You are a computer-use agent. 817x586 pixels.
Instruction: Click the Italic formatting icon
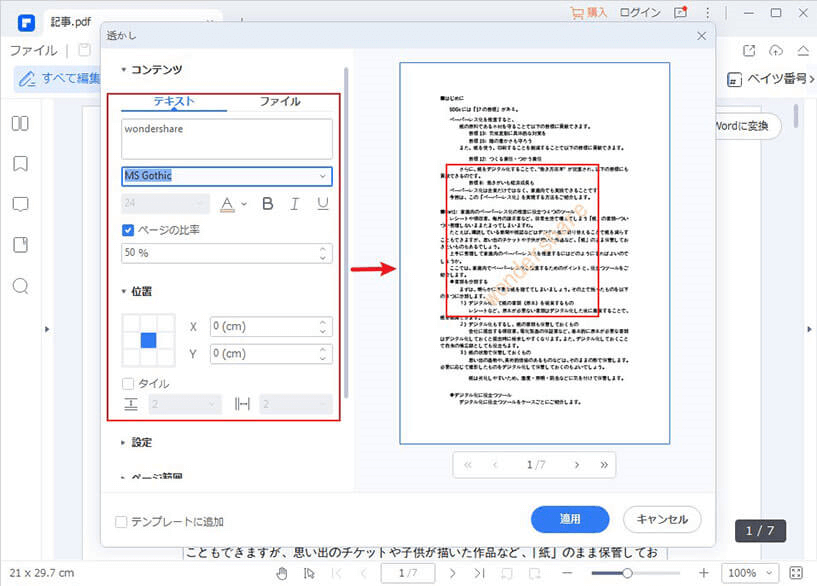(x=295, y=204)
